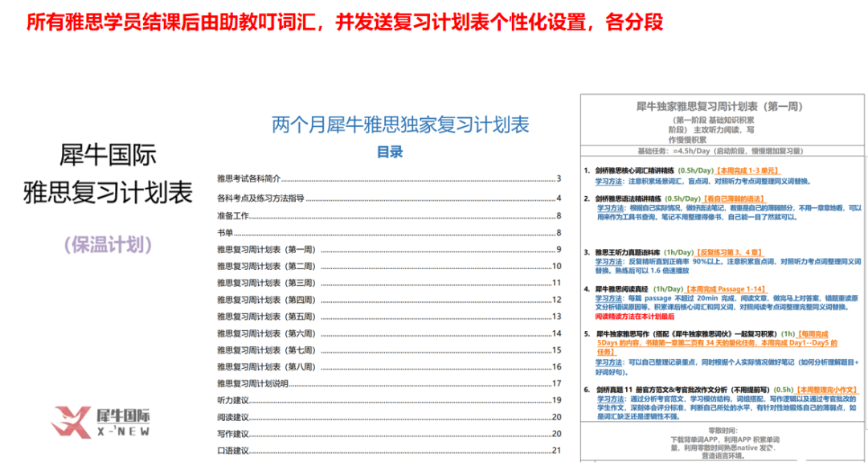Open the 各科考点及练习方法指导 contents entry

click(389, 198)
